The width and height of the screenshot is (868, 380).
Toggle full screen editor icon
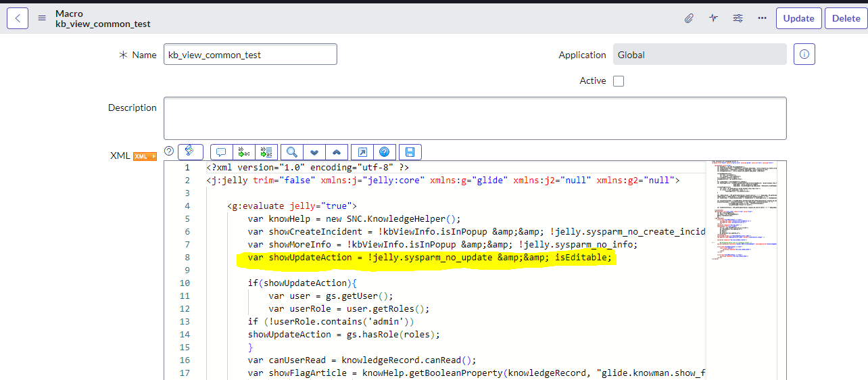pyautogui.click(x=362, y=151)
